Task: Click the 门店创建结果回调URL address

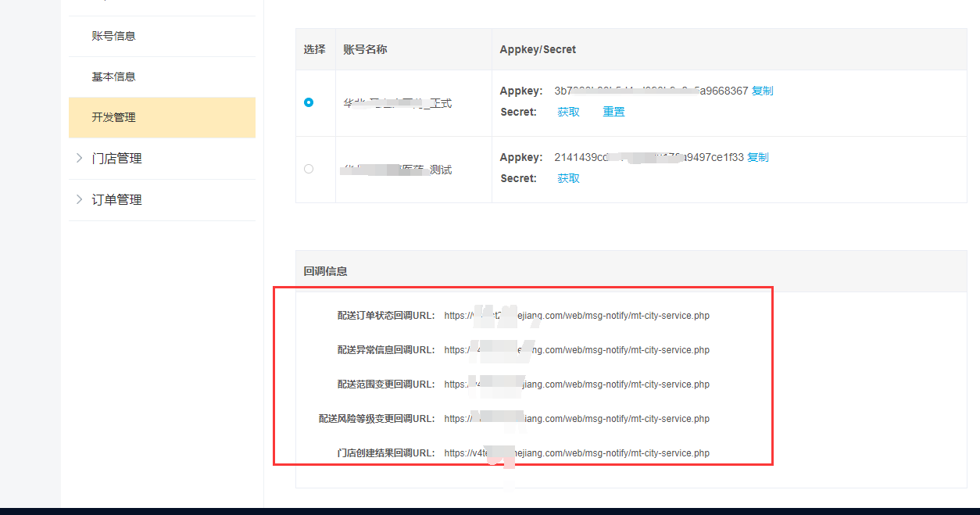Action: pos(577,453)
